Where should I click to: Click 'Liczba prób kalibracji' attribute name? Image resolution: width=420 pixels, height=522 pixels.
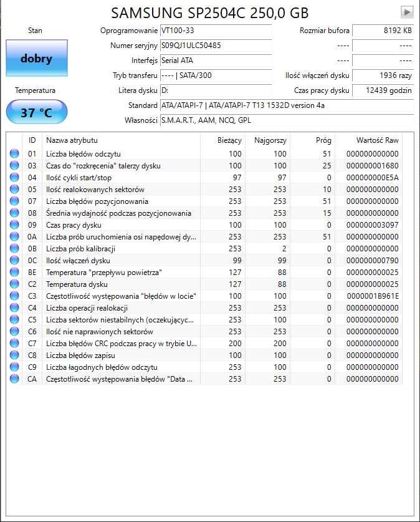point(80,249)
